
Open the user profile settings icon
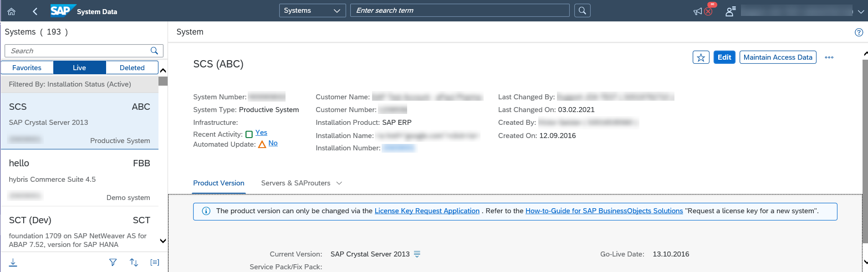coord(730,11)
